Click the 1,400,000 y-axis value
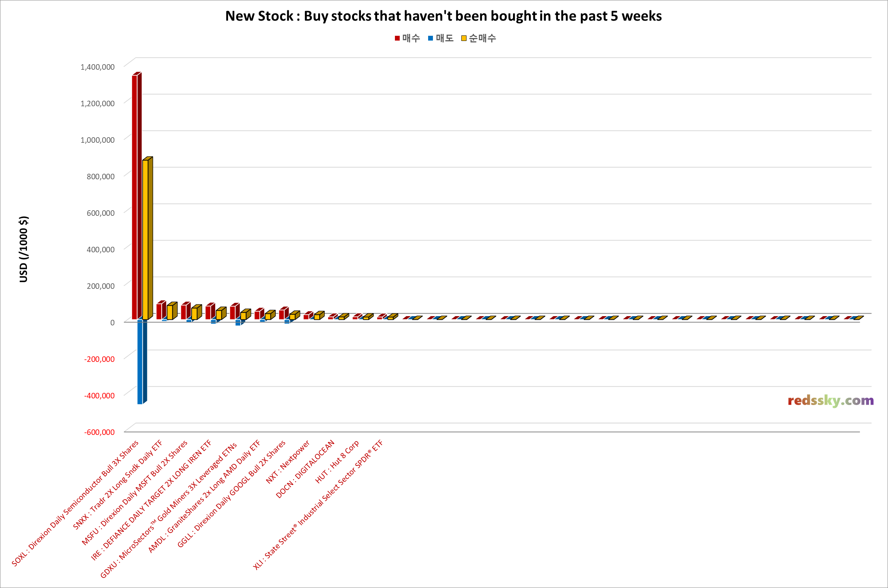 97,67
